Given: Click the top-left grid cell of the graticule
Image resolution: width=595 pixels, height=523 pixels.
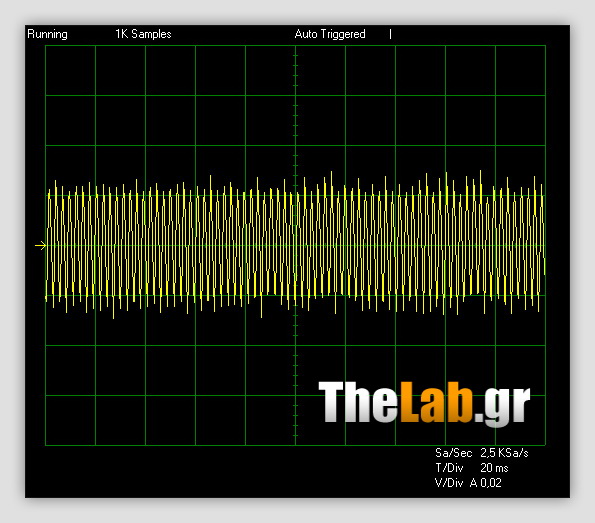Looking at the screenshot, I should pyautogui.click(x=70, y=71).
